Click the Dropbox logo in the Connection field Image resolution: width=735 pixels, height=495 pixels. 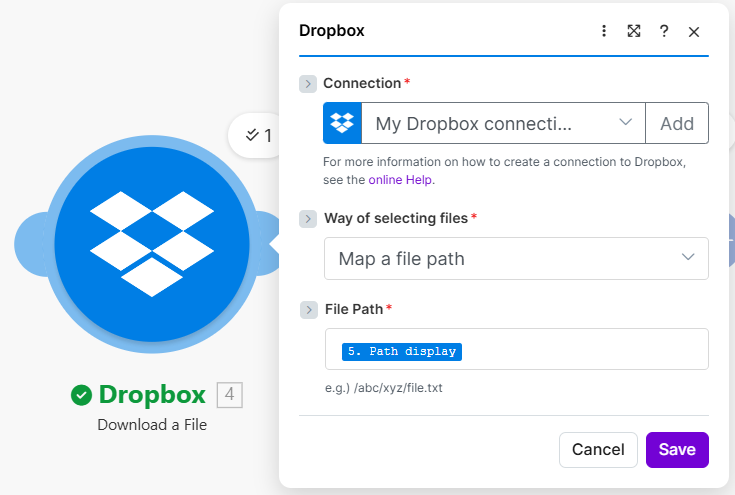click(342, 124)
